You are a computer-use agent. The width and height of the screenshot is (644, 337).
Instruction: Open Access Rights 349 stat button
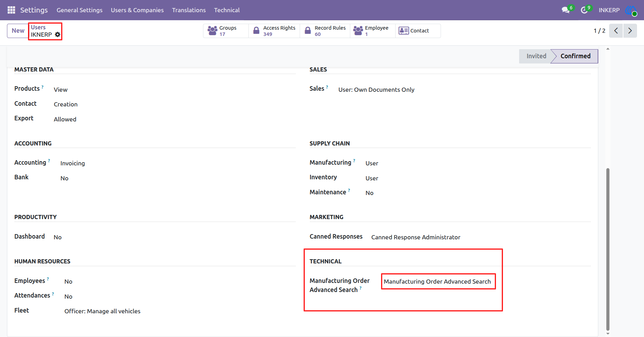(274, 31)
